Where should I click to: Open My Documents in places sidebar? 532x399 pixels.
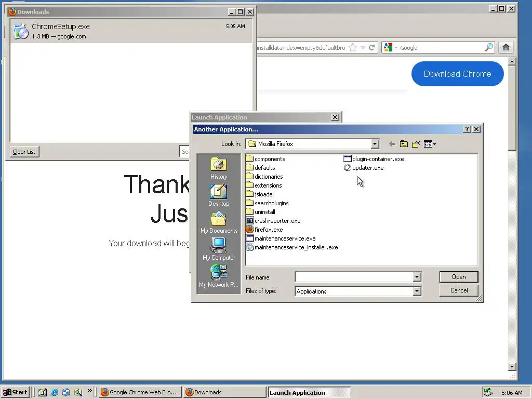pyautogui.click(x=219, y=222)
